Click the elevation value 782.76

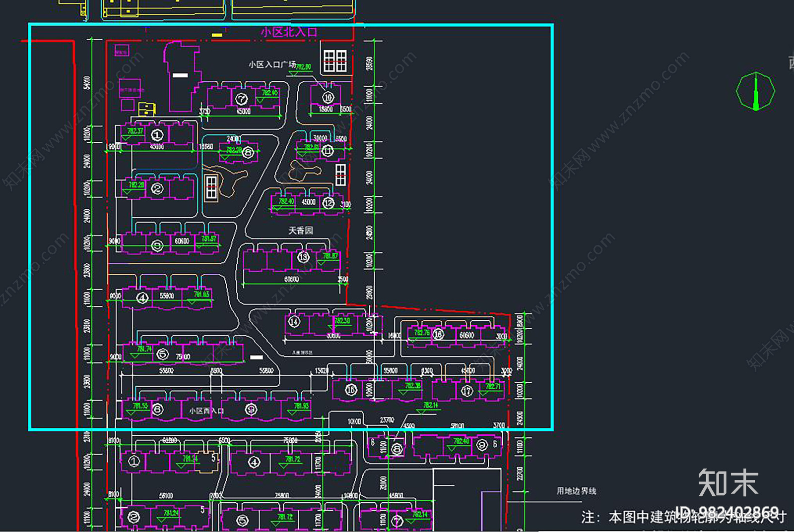click(x=422, y=332)
